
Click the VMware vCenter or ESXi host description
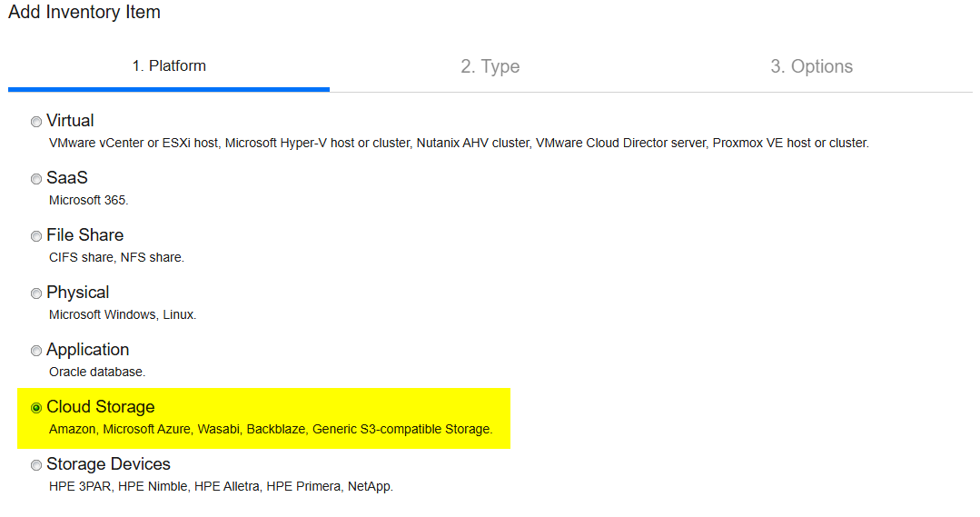tap(459, 144)
